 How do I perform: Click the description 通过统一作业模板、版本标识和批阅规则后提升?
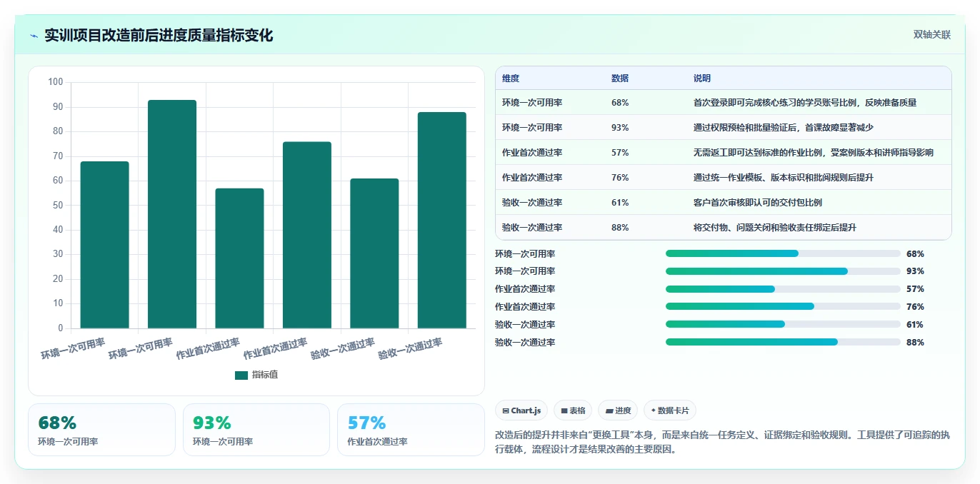tap(784, 178)
